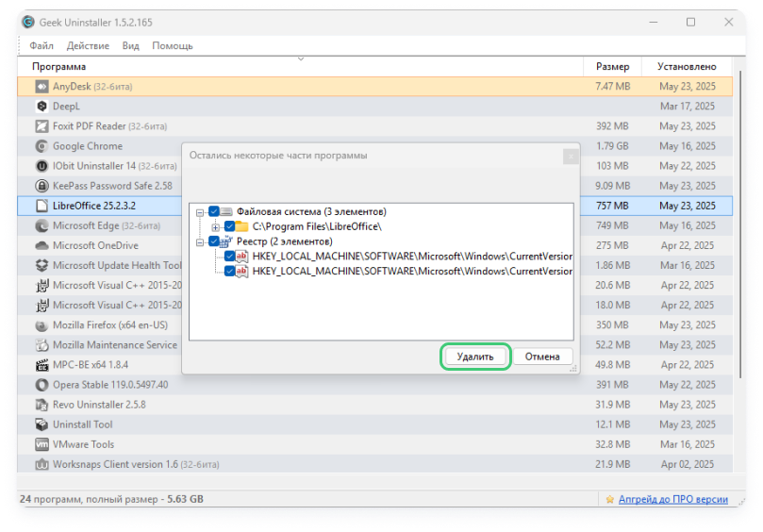Open the Апгрейд до ПРО версии link
Screen dimensions: 763x532
tap(672, 498)
